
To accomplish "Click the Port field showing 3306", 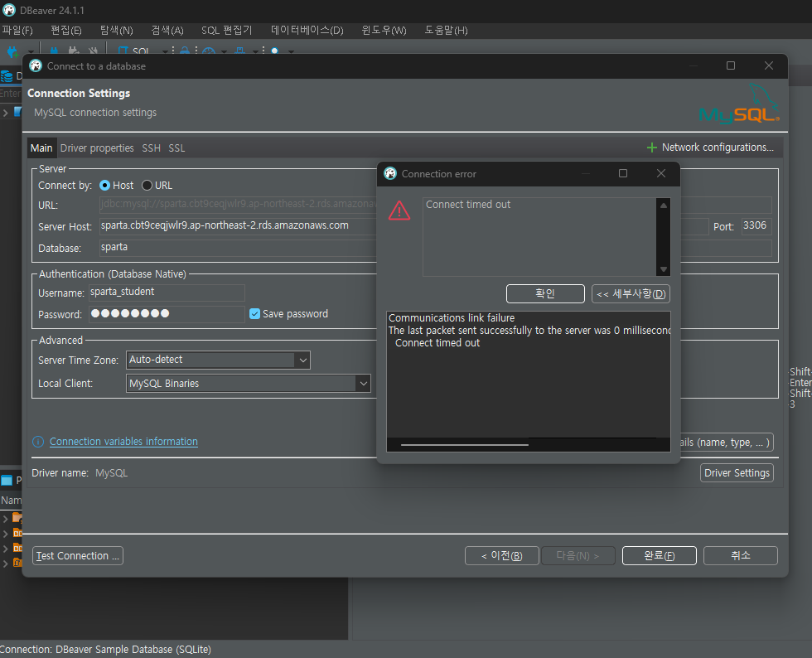I will click(756, 226).
